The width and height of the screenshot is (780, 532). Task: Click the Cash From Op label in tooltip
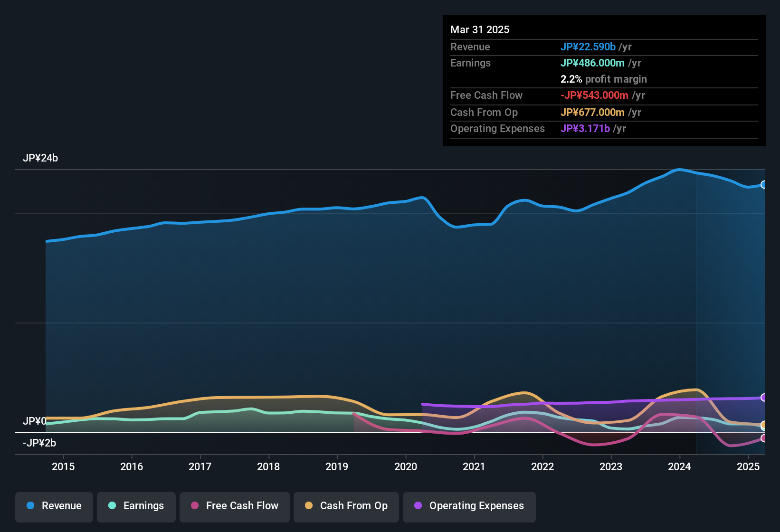[484, 112]
